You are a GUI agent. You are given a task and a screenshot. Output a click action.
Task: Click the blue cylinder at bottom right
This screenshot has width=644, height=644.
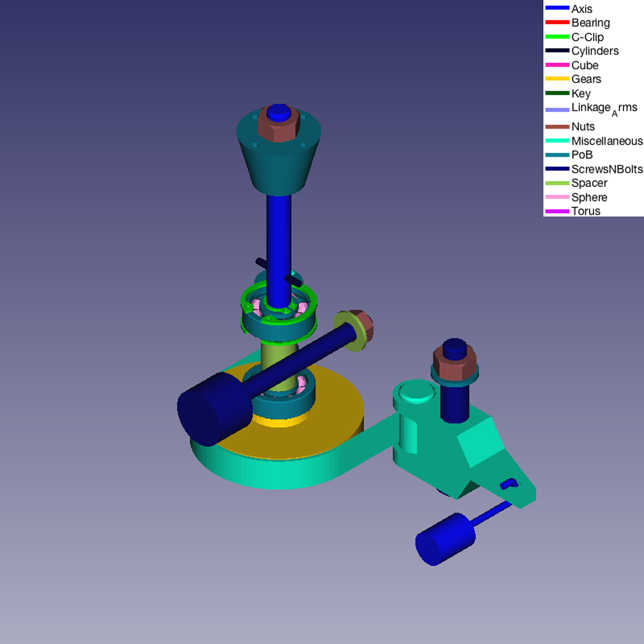[444, 539]
